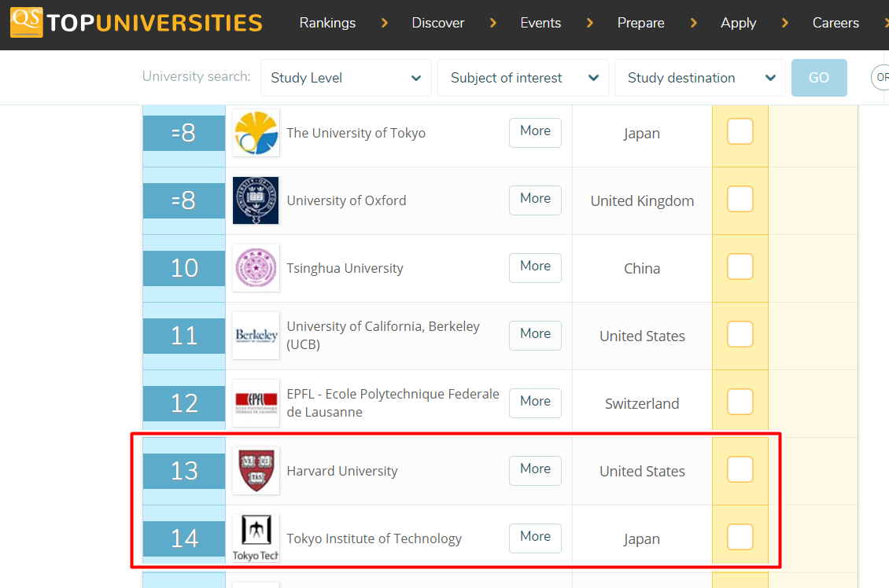
Task: Open University of California, Berkeley (UCB) link
Action: coord(383,336)
